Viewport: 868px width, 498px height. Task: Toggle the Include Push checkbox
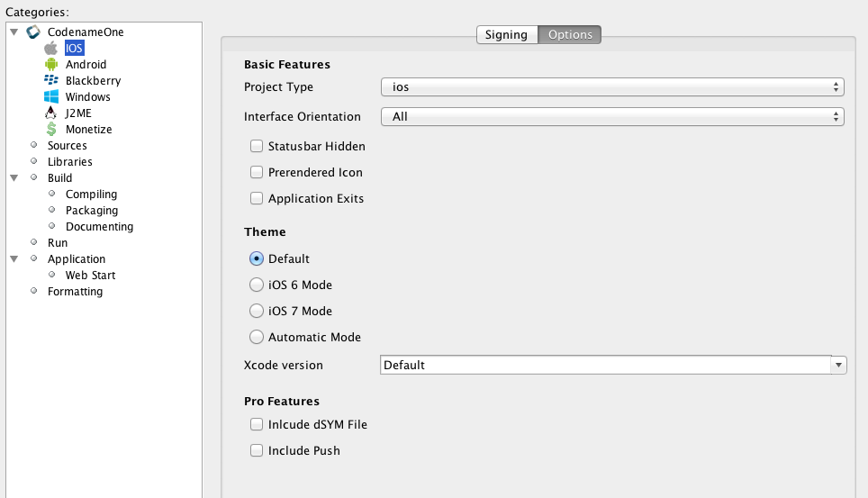tap(257, 450)
